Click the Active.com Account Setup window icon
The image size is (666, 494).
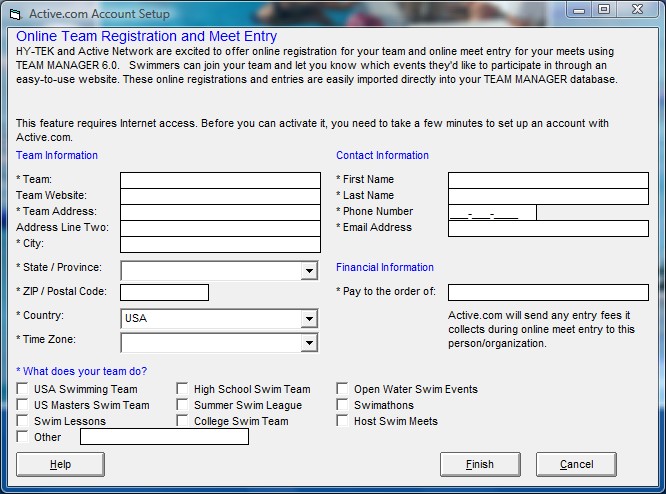[x=15, y=14]
